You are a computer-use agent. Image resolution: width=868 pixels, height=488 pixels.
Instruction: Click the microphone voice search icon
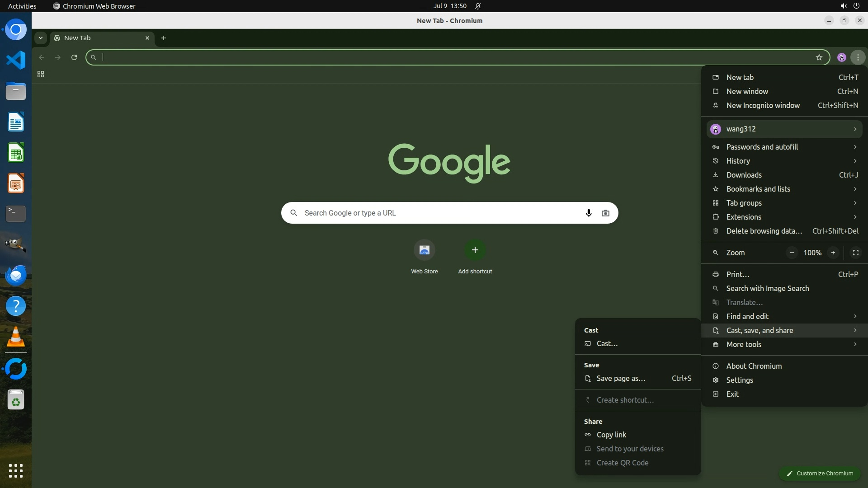[588, 213]
